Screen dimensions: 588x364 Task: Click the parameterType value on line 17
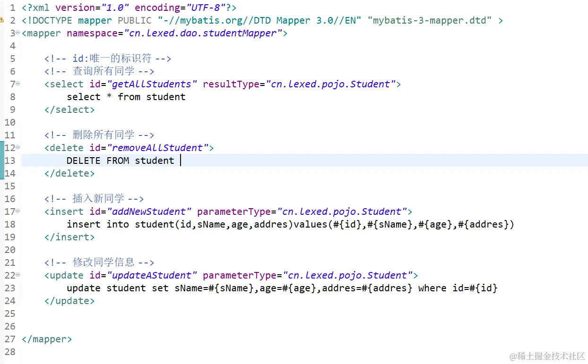click(x=342, y=212)
